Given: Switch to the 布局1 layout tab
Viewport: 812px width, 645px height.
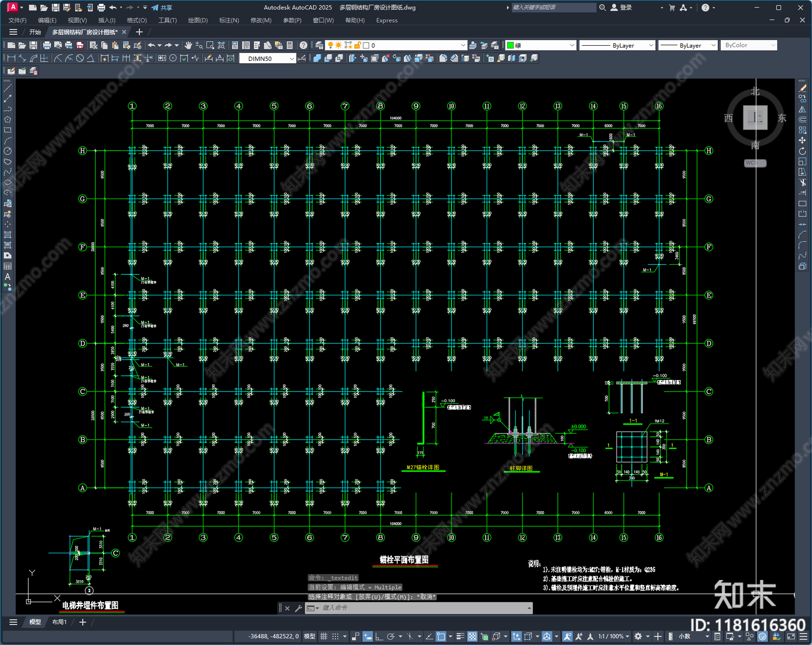Looking at the screenshot, I should click(59, 622).
